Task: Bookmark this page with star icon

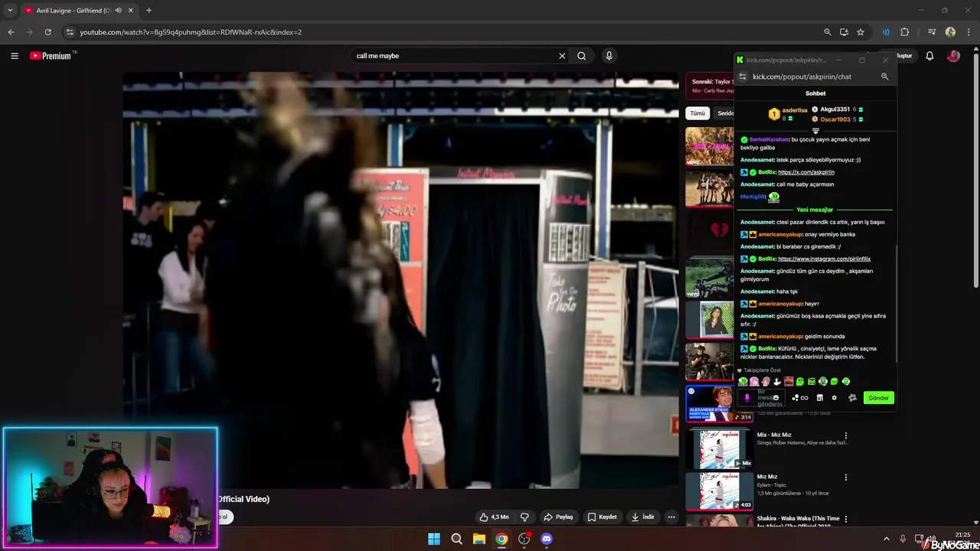Action: click(861, 32)
